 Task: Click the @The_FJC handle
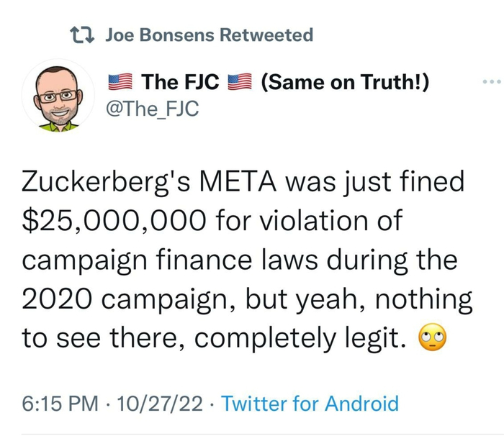coord(151,109)
